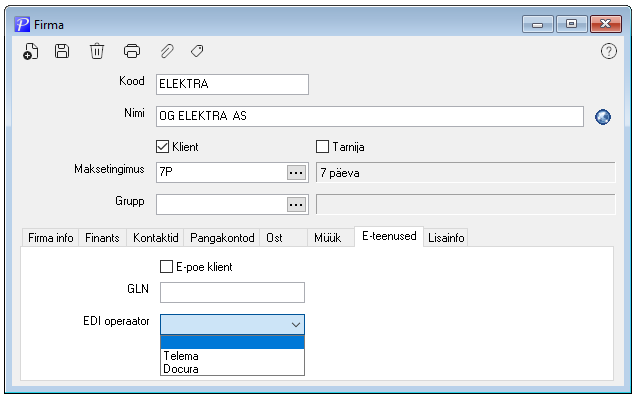
Task: Open labels using the tag icon
Action: [197, 51]
